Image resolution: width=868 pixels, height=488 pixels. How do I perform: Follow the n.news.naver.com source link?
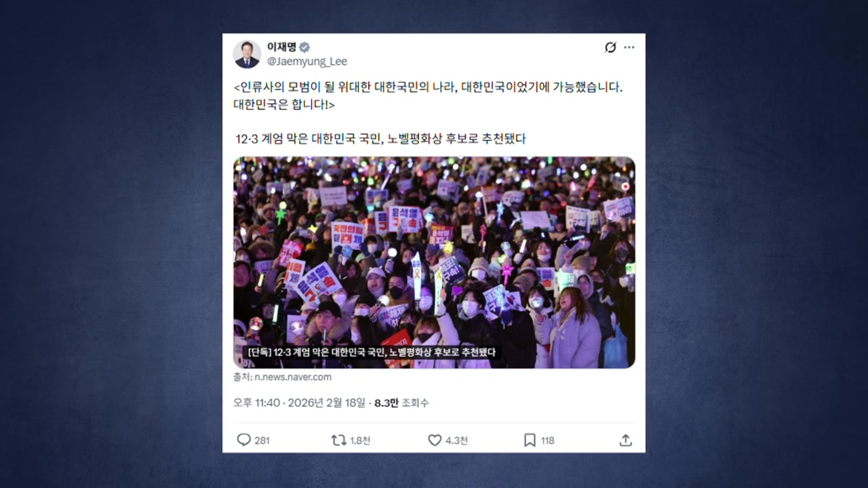tap(293, 377)
